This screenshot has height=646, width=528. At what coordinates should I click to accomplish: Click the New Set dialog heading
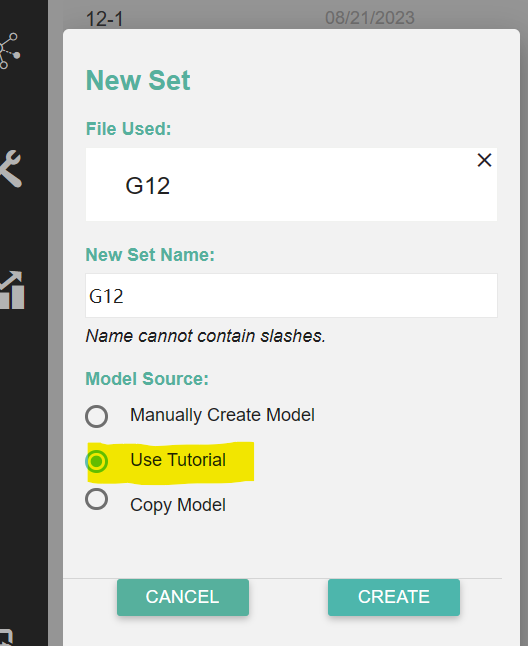pos(138,80)
